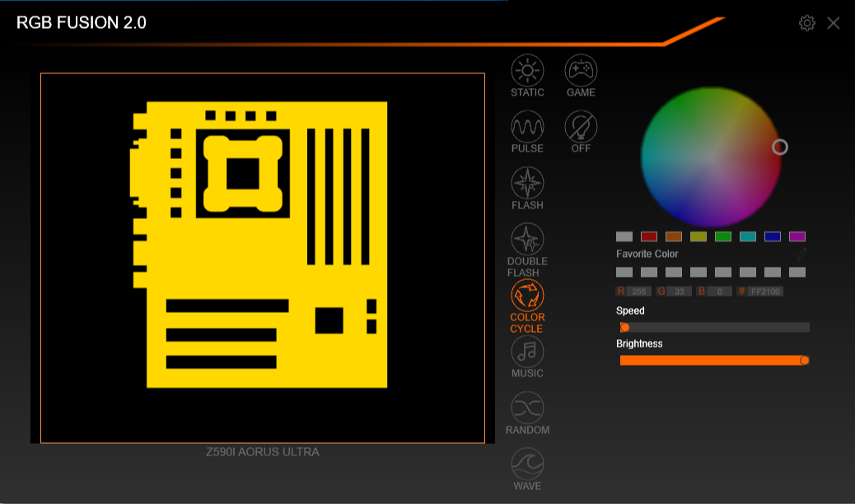
Task: Pick the Random lighting effect
Action: click(527, 413)
